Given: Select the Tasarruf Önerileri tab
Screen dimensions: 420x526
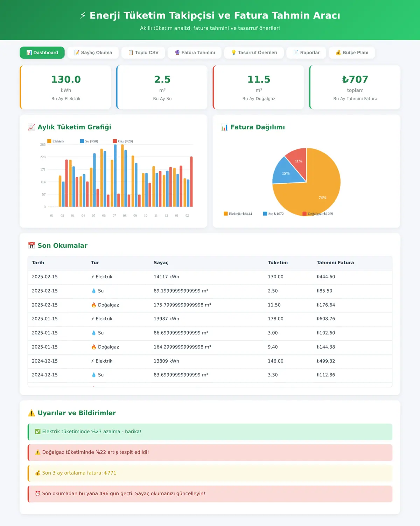Looking at the screenshot, I should (x=254, y=52).
